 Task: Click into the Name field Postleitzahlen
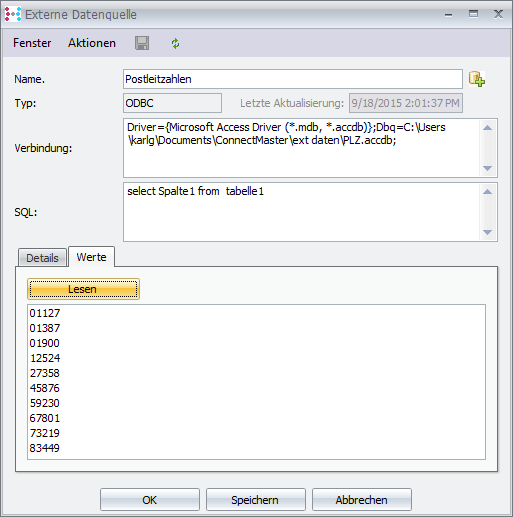[293, 79]
